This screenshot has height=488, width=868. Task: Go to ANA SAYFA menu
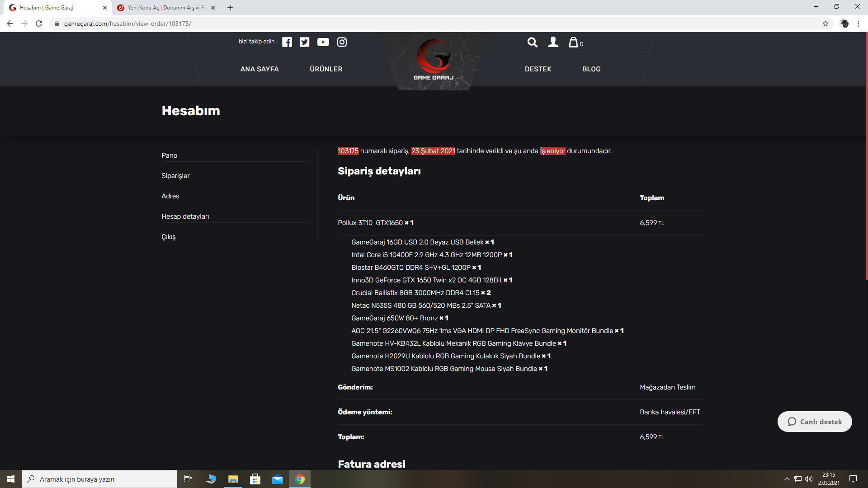[259, 69]
